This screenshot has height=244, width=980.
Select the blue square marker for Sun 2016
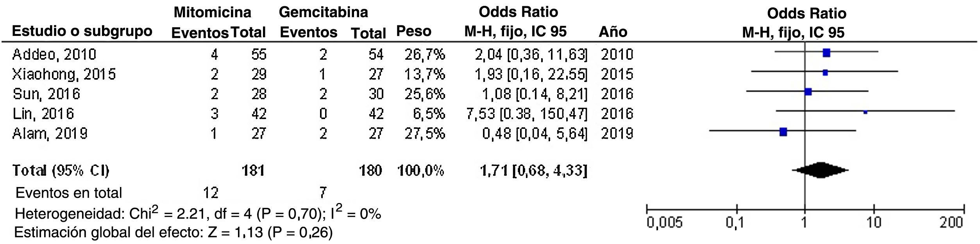808,92
